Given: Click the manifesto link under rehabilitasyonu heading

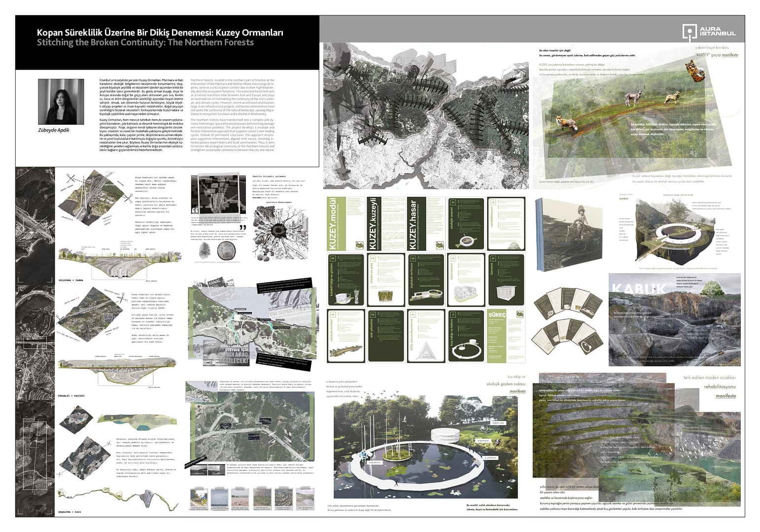Looking at the screenshot, I should 725,395.
